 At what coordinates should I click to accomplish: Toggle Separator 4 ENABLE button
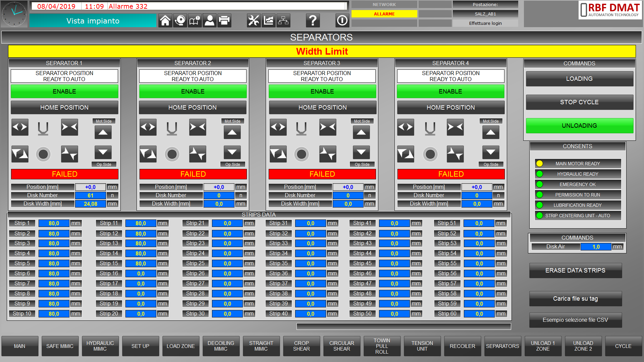(450, 92)
